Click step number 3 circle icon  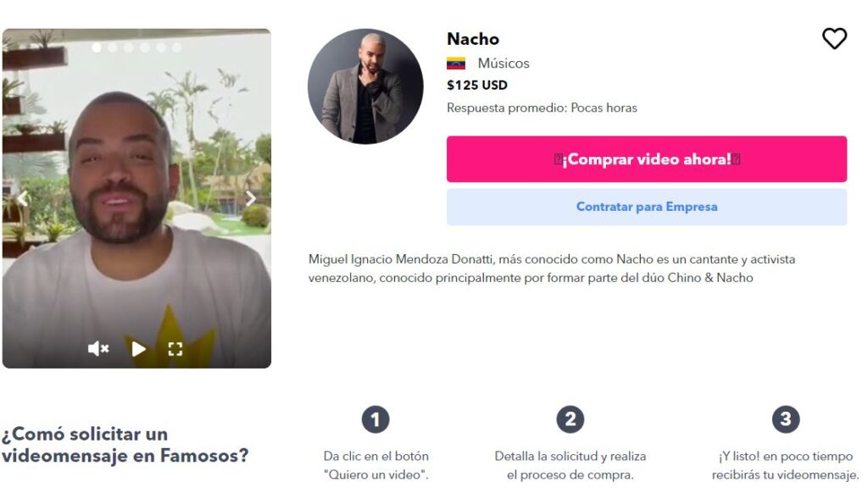pyautogui.click(x=786, y=419)
